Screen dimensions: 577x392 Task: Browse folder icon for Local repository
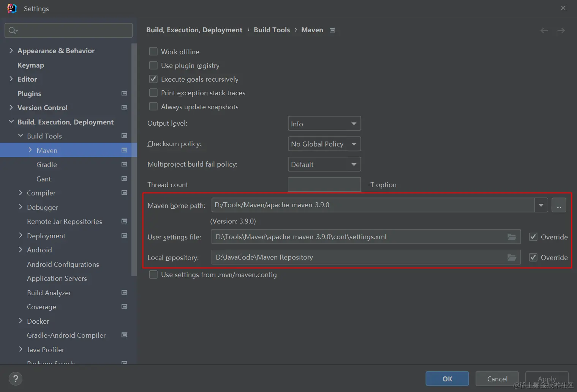click(512, 257)
